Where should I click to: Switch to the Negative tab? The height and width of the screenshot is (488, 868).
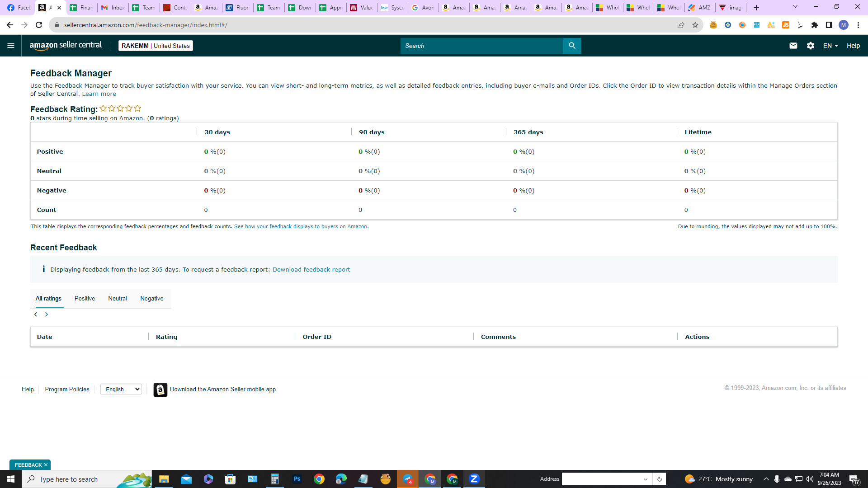[152, 299]
